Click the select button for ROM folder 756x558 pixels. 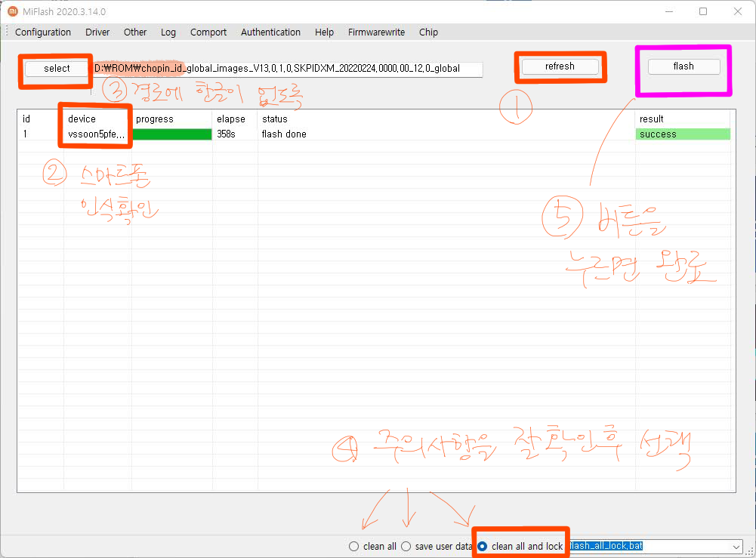pyautogui.click(x=57, y=69)
